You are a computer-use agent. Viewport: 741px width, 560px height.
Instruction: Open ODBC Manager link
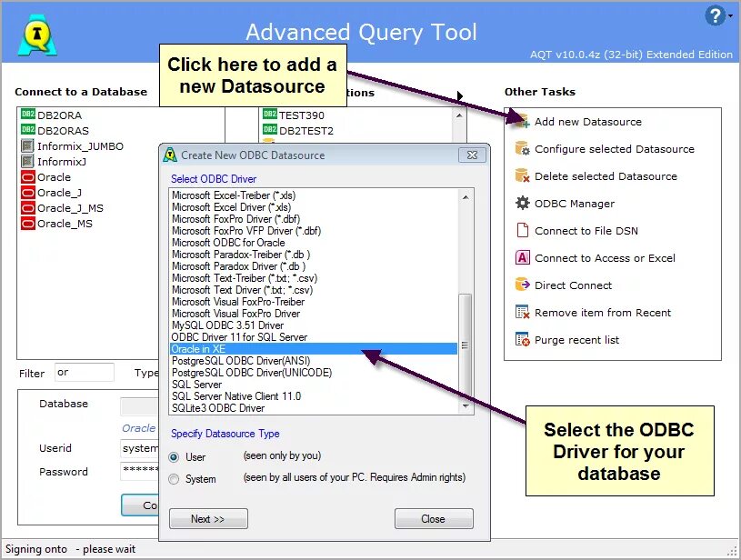pyautogui.click(x=575, y=204)
